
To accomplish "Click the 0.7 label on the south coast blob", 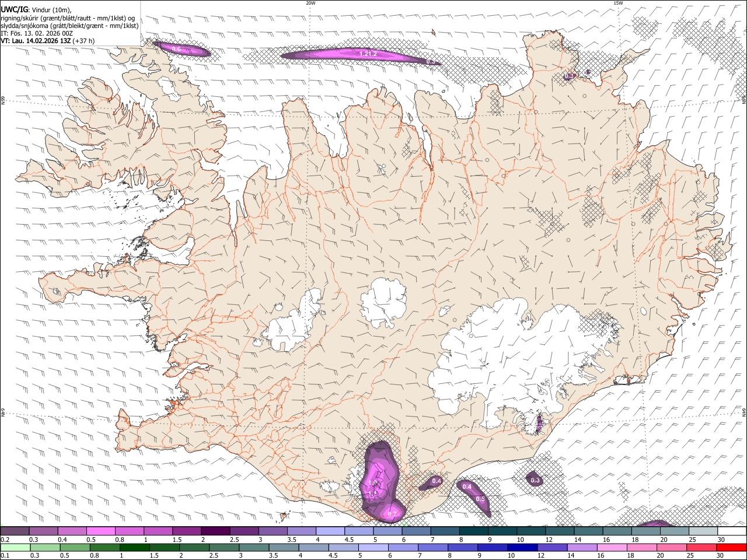I will [392, 514].
